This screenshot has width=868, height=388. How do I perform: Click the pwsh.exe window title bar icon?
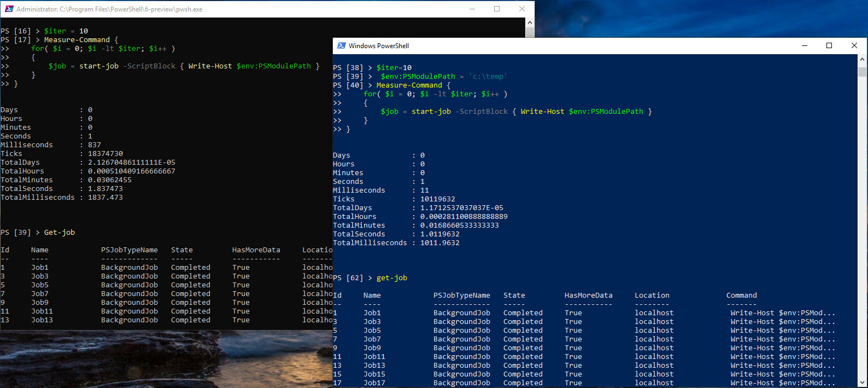click(8, 9)
